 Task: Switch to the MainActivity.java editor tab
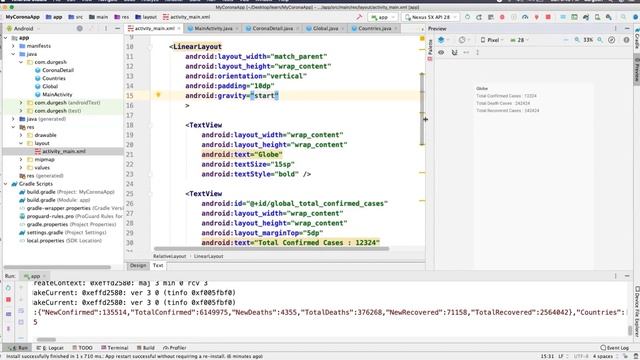(x=213, y=29)
